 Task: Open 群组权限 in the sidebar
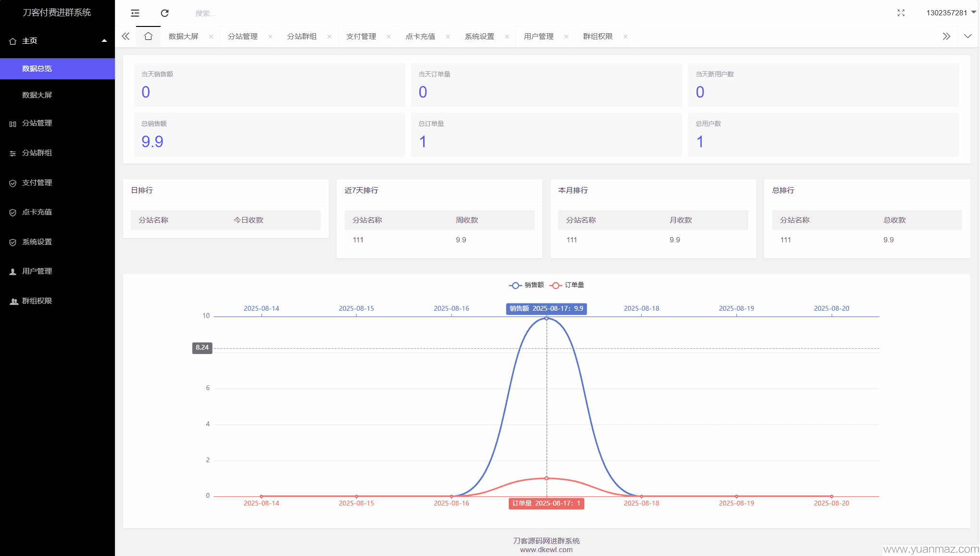point(57,301)
